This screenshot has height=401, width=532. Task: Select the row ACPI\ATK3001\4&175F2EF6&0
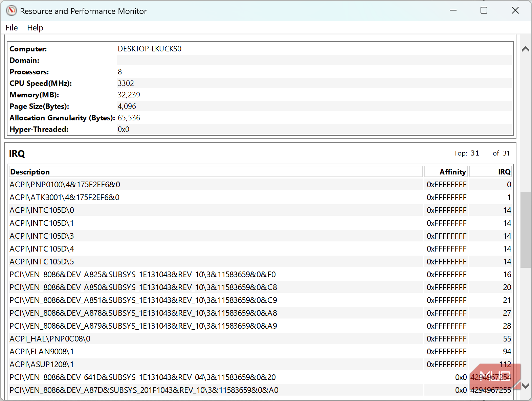click(260, 197)
